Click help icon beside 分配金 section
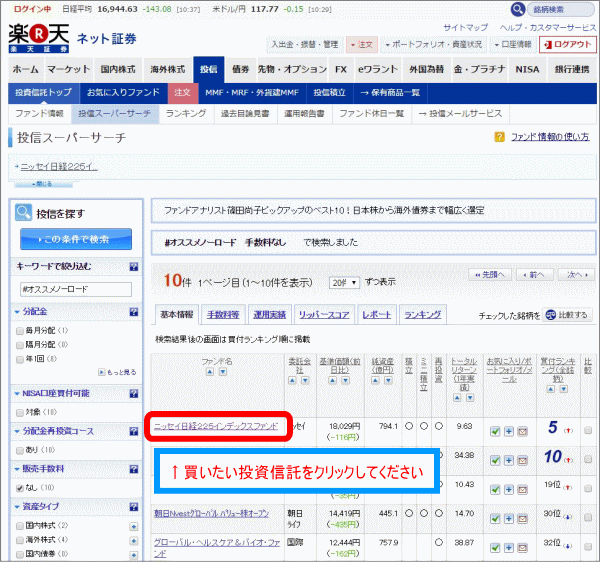Screen dimensions: 600x562 coord(134,312)
